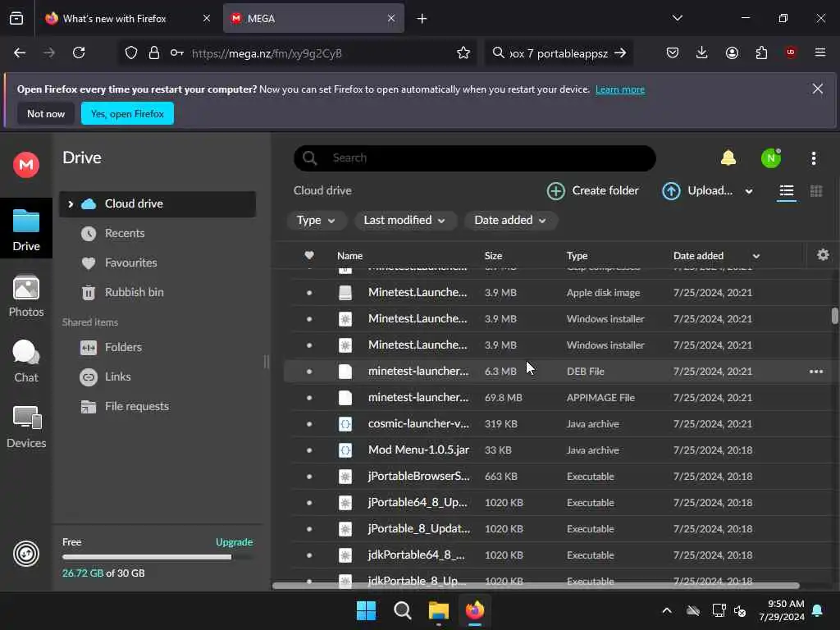
Task: Toggle favourite dot for jdkPortable64_8 row
Action: pos(309,555)
